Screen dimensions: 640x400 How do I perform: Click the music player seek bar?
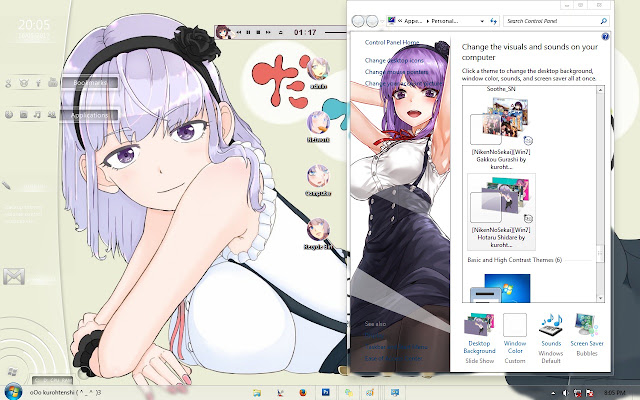pyautogui.click(x=336, y=32)
